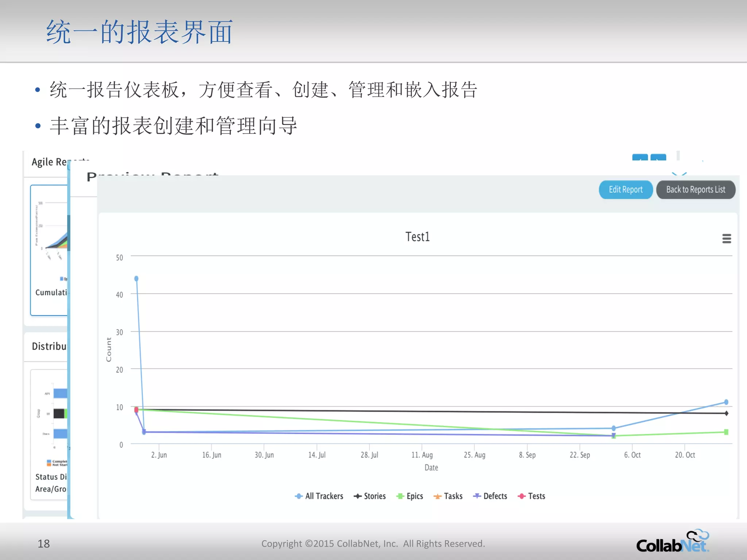Click Stories diamond end point on chart
Screen dimensions: 747x560
click(x=726, y=413)
